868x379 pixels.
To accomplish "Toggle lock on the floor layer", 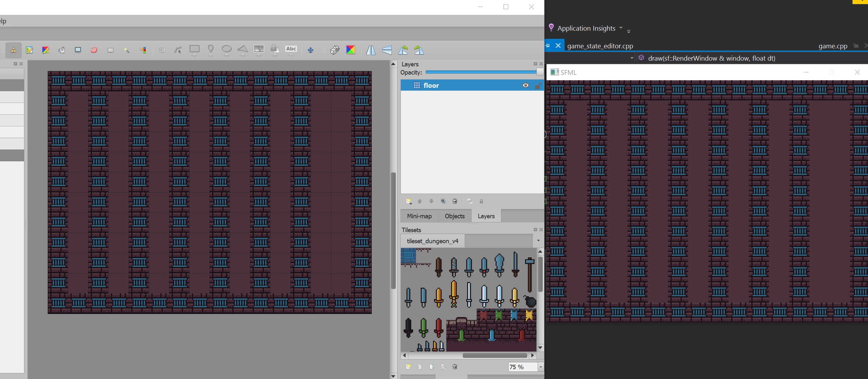I will pyautogui.click(x=538, y=86).
